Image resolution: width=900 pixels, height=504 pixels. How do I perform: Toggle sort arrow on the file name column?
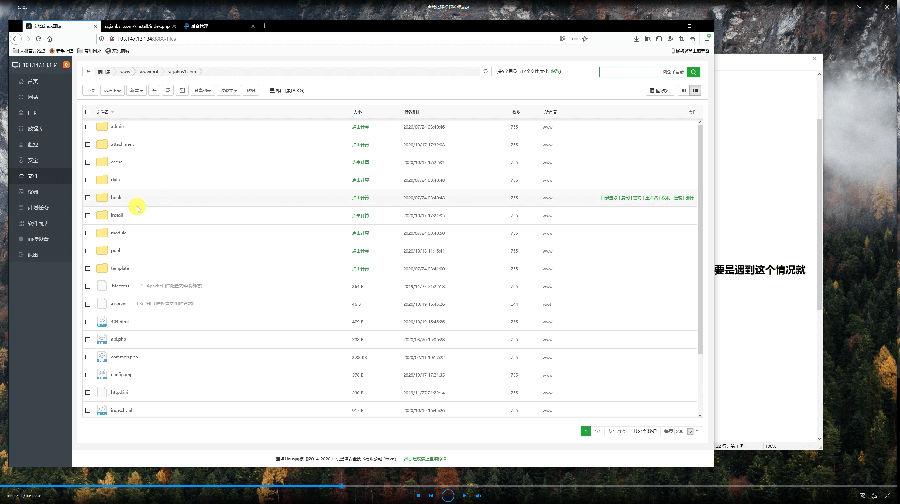(112, 111)
